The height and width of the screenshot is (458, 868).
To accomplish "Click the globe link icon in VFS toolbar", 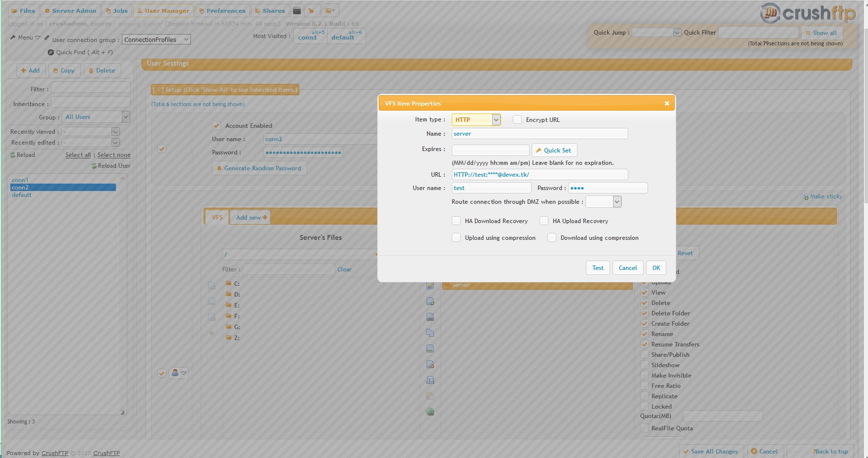I will [430, 412].
